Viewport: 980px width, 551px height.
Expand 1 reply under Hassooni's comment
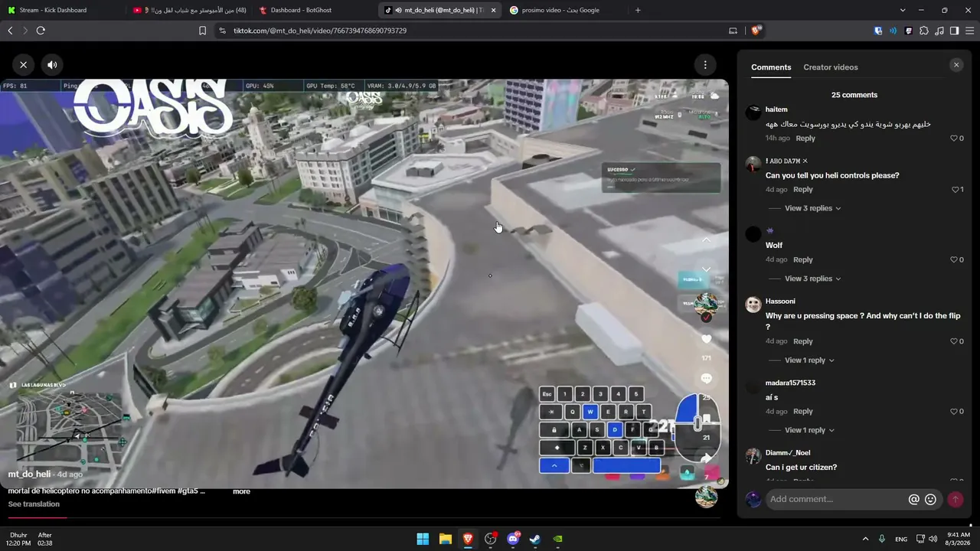tap(809, 360)
